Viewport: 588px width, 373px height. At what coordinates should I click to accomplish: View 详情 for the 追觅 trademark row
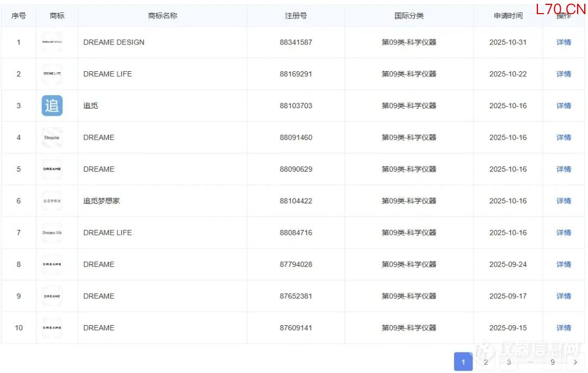pos(563,106)
